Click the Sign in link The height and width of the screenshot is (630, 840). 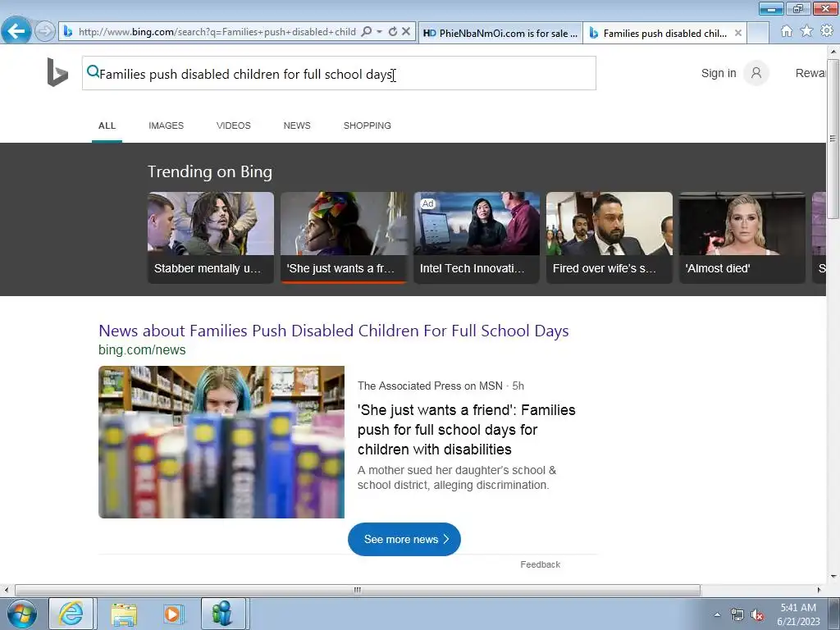click(x=719, y=73)
